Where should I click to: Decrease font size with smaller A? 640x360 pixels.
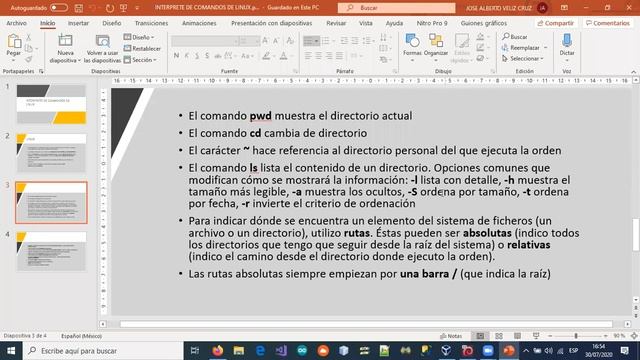tap(276, 40)
